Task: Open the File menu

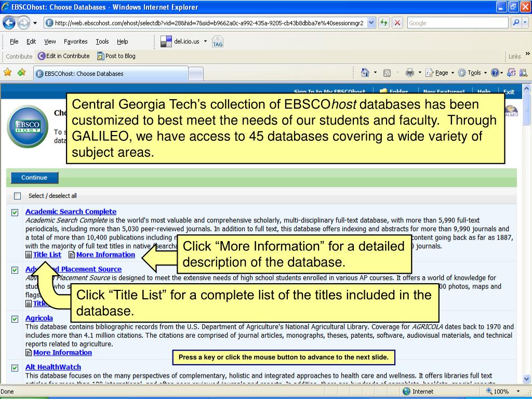Action: 14,42
